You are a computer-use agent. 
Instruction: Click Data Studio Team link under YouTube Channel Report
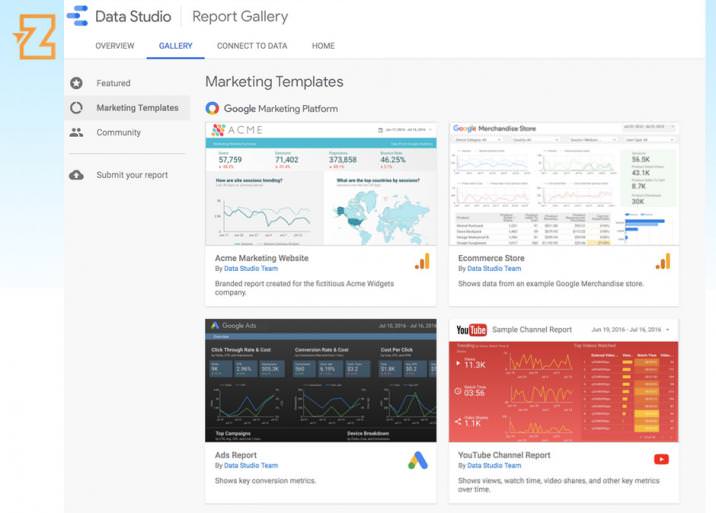pos(494,465)
